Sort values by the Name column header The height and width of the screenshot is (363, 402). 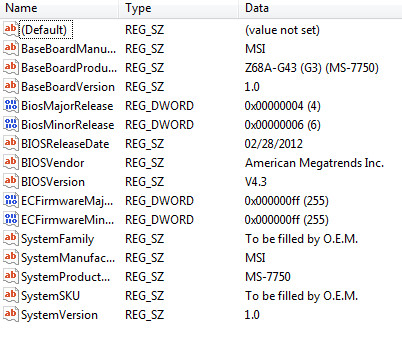tap(59, 8)
